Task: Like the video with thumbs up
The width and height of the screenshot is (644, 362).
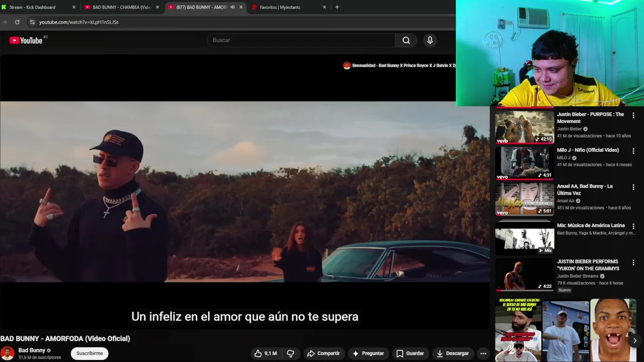Action: (265, 353)
